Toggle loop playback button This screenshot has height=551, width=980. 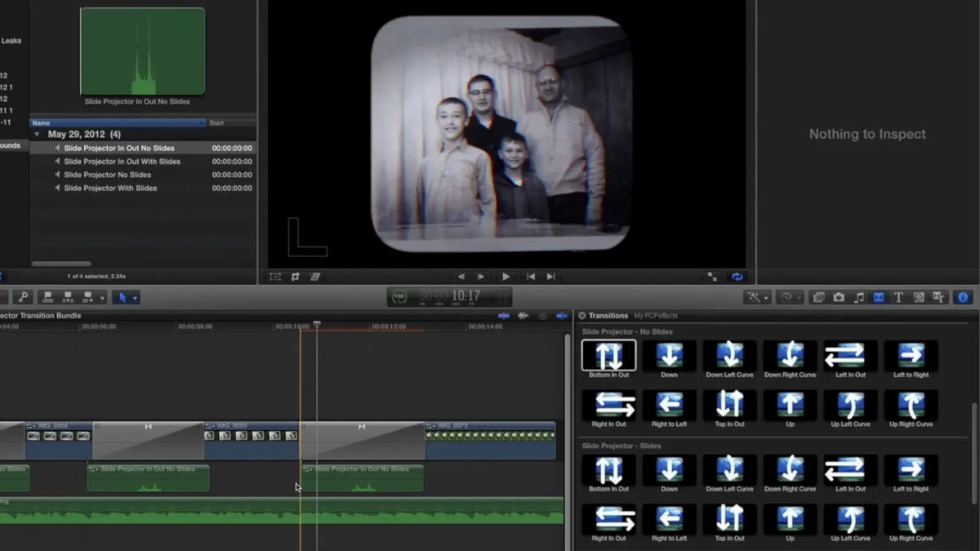point(737,277)
